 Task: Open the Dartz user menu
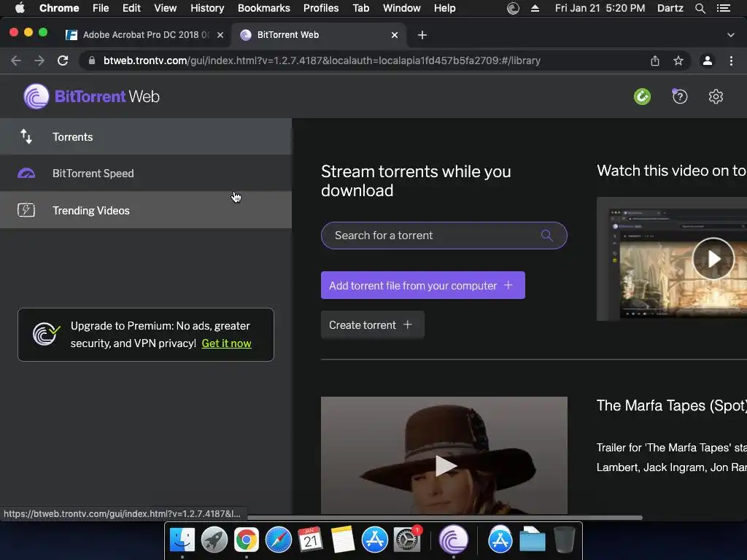(670, 8)
